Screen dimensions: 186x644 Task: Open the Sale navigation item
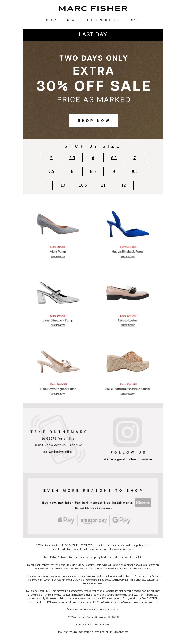[x=135, y=20]
